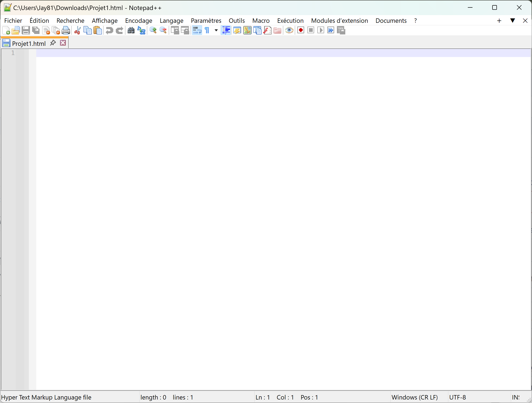This screenshot has height=403, width=532.
Task: Select the Projet1.html tab
Action: coord(29,44)
